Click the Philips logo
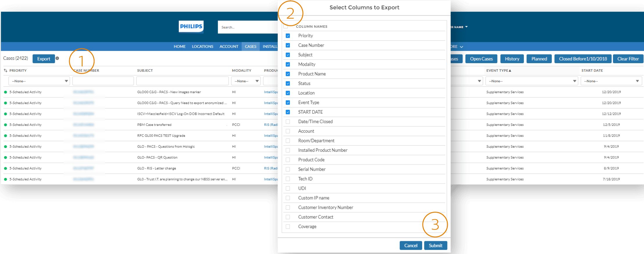This screenshot has width=644, height=254. click(x=191, y=27)
